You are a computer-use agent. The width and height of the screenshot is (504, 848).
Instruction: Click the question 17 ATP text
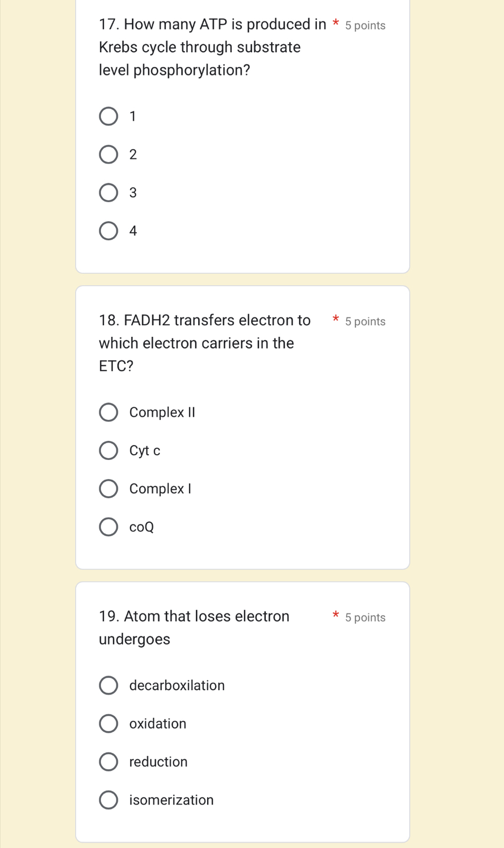[212, 47]
